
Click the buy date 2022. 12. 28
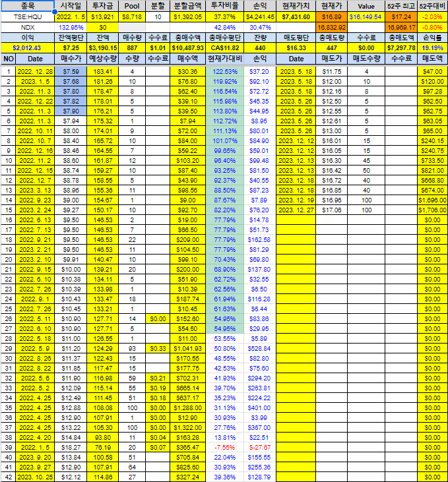pos(35,72)
